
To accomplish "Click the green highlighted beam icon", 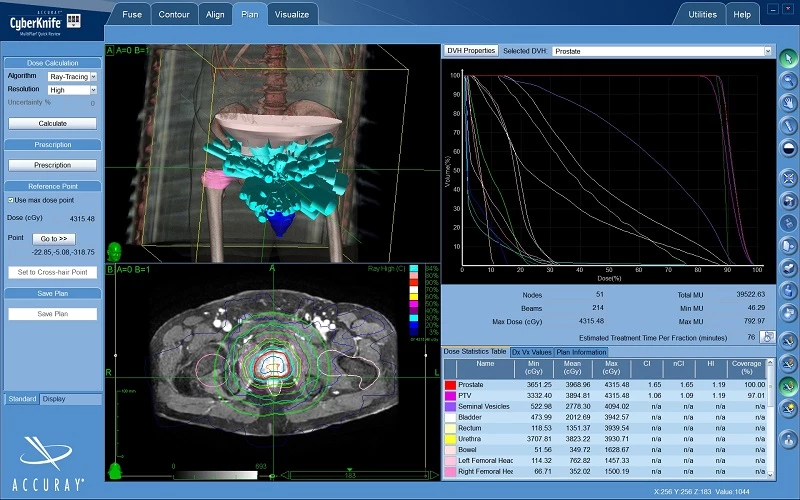I will 788,386.
